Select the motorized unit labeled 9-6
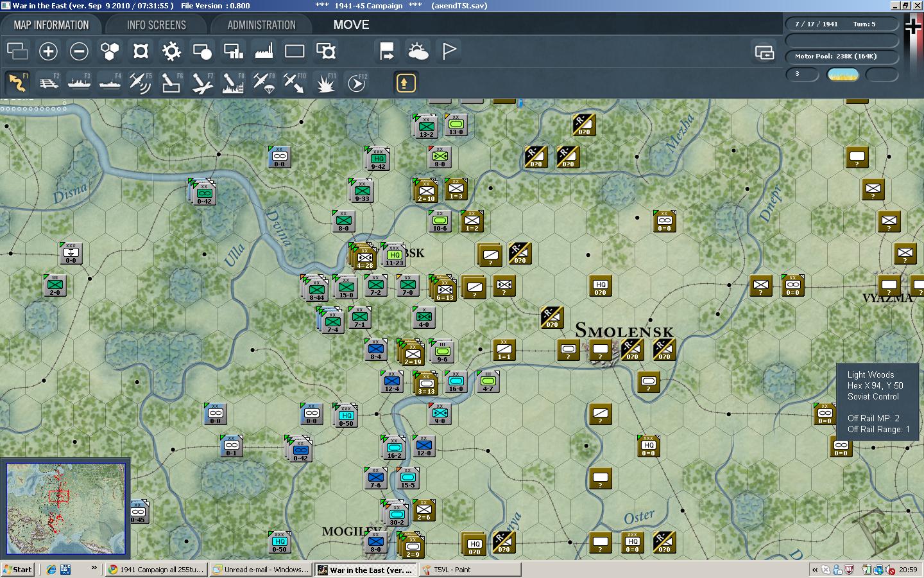Viewport: 924px width, 578px height. click(x=442, y=351)
